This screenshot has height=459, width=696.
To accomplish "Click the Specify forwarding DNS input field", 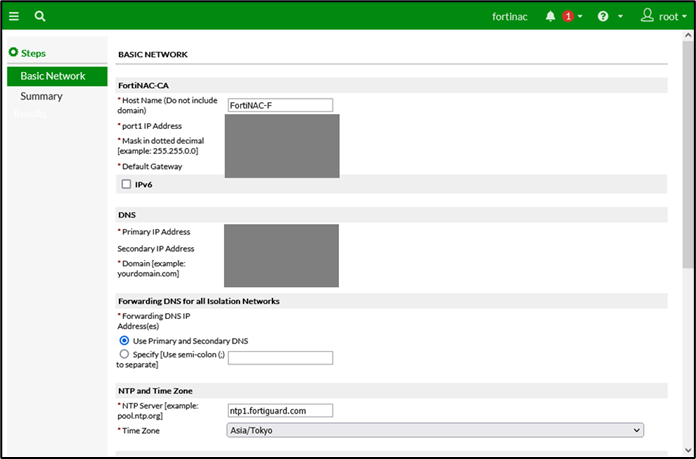I will coord(280,358).
